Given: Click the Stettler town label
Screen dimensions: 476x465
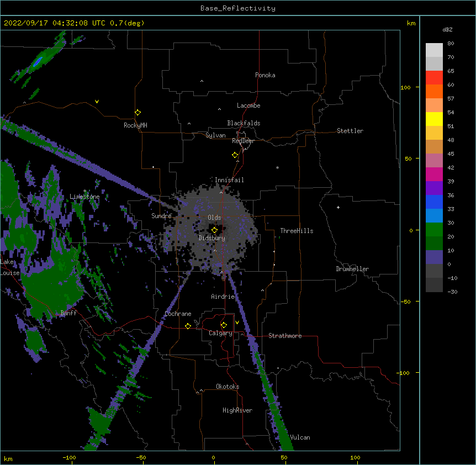Looking at the screenshot, I should [x=350, y=131].
